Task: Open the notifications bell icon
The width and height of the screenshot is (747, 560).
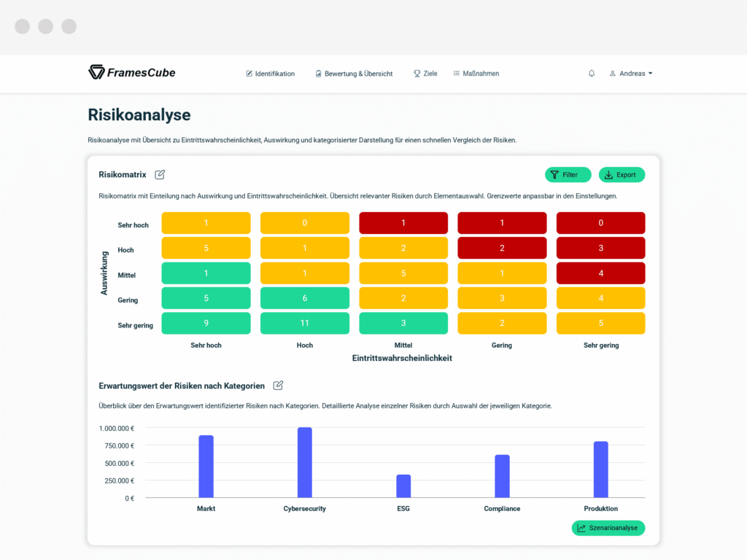Action: tap(591, 74)
